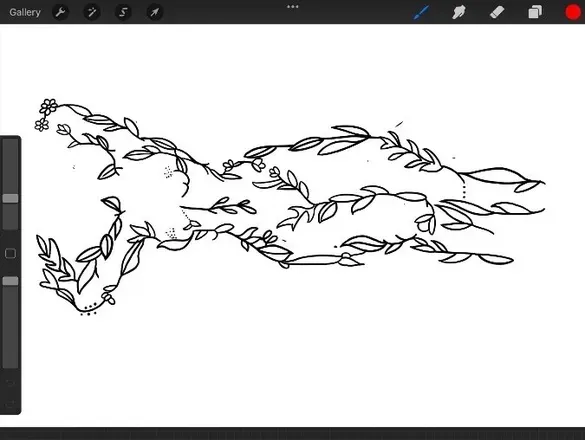Tap the small daisy below the large one
585x440 pixels.
coord(42,125)
